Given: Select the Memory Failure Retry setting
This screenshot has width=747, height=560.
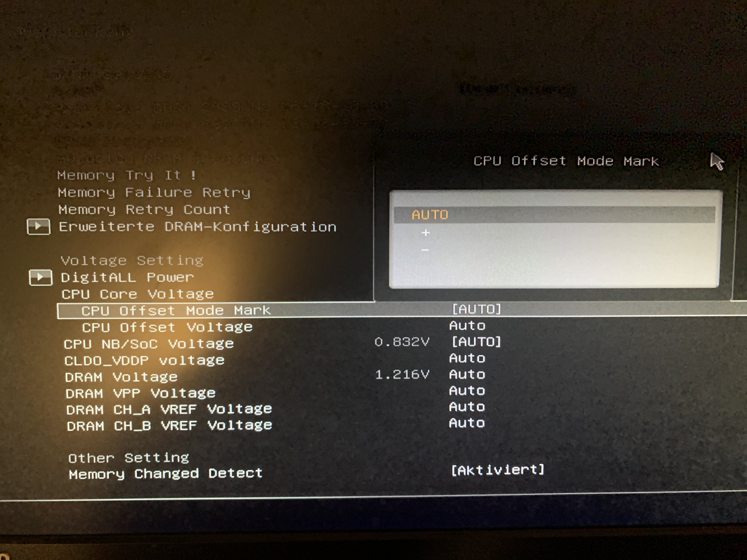Looking at the screenshot, I should coord(154,192).
